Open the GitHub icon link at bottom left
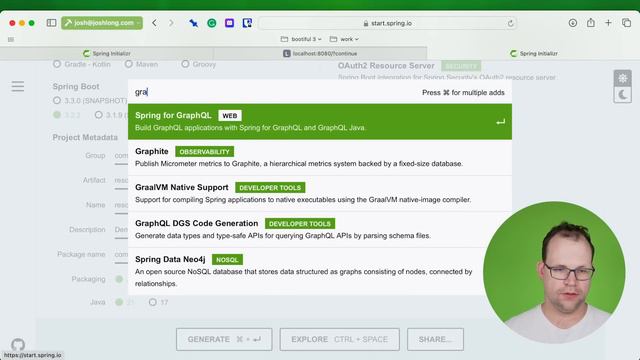640x360 pixels. click(18, 344)
